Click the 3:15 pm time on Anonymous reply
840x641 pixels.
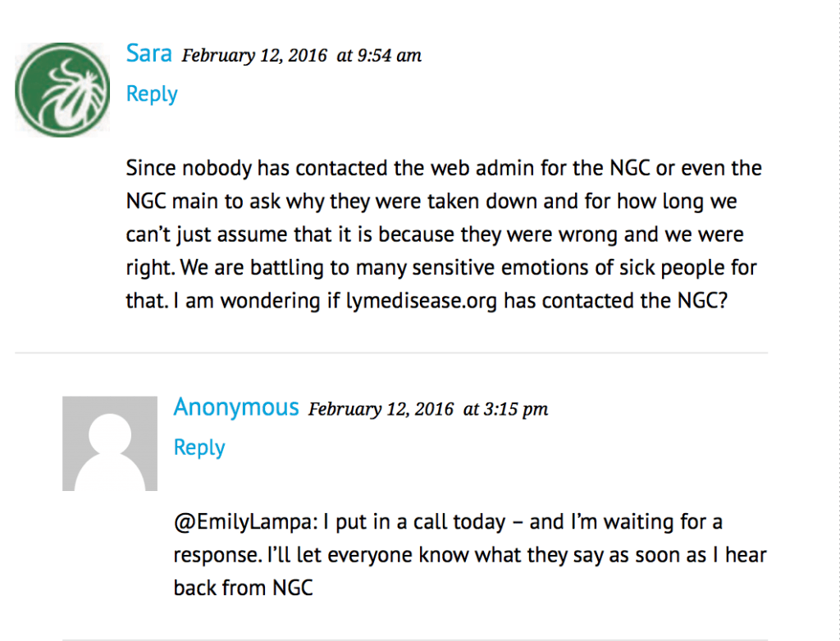click(x=505, y=409)
